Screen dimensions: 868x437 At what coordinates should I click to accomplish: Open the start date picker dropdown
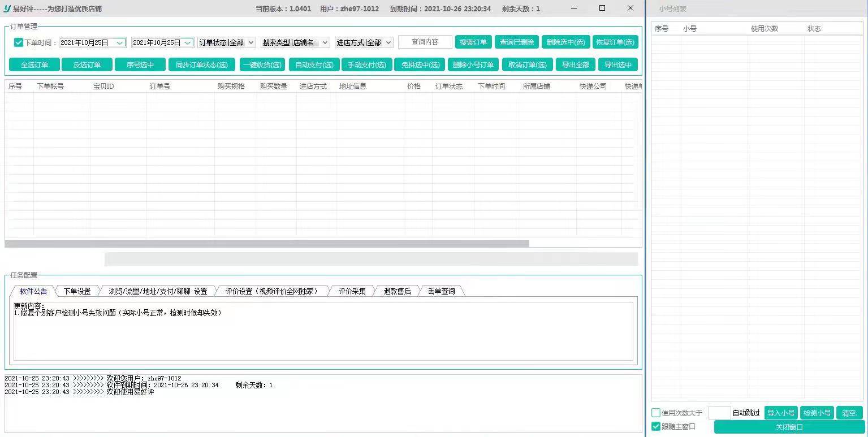(120, 42)
